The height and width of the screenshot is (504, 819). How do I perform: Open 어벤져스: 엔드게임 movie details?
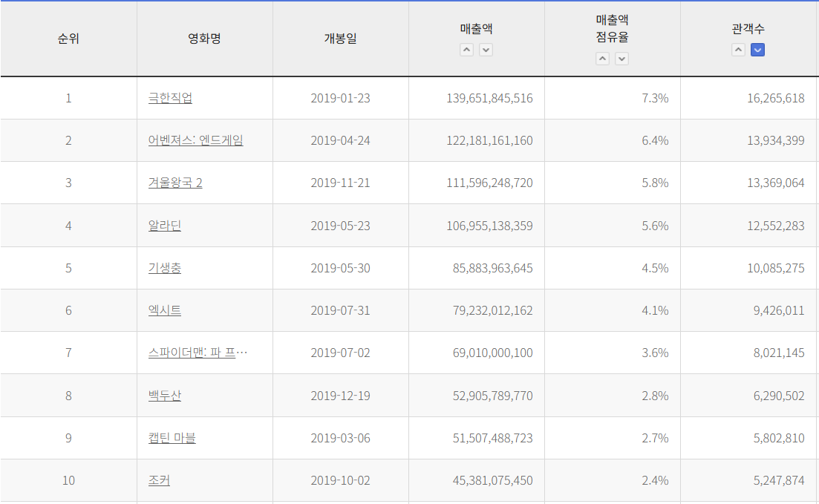point(195,140)
